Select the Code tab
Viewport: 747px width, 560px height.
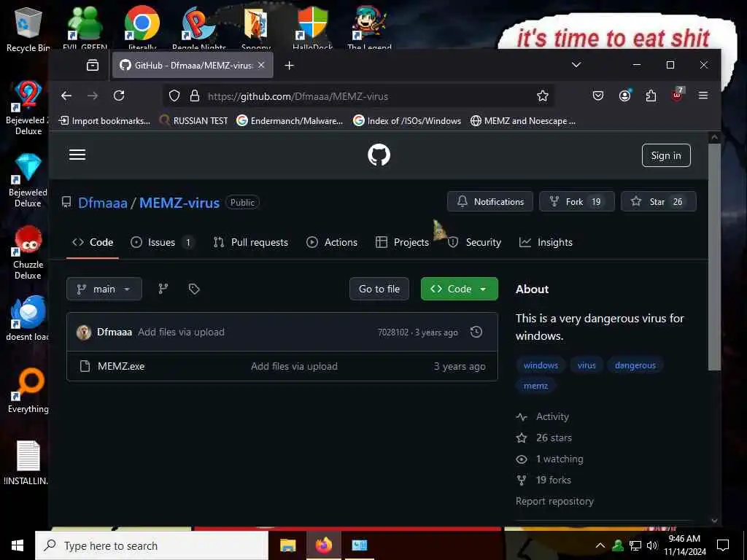coord(93,242)
